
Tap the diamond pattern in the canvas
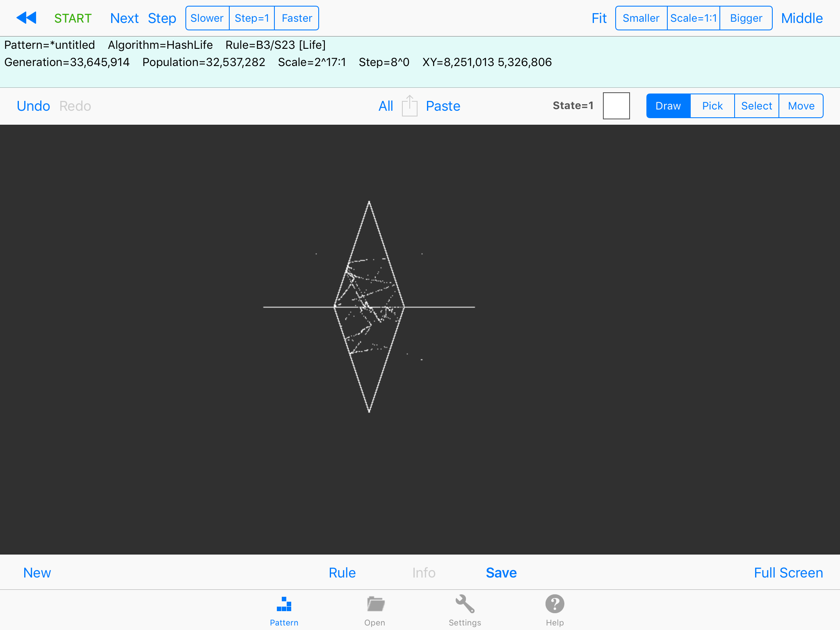coord(369,307)
